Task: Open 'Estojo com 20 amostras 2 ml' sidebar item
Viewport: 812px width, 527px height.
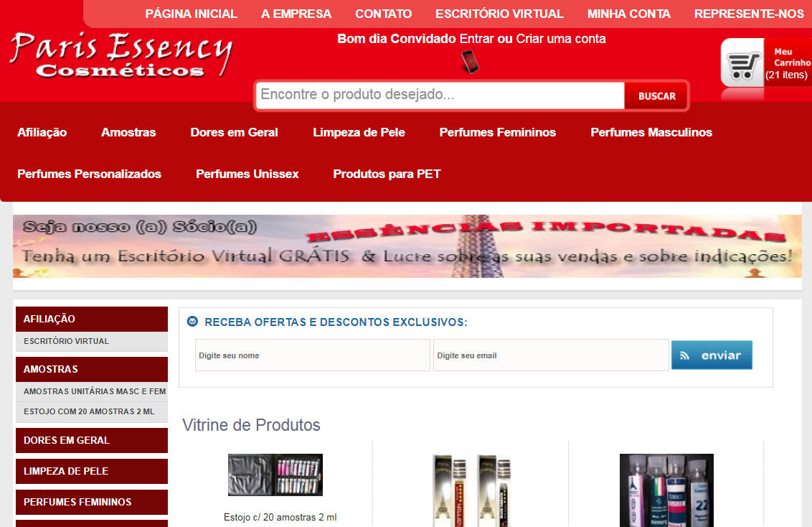Action: [92, 411]
